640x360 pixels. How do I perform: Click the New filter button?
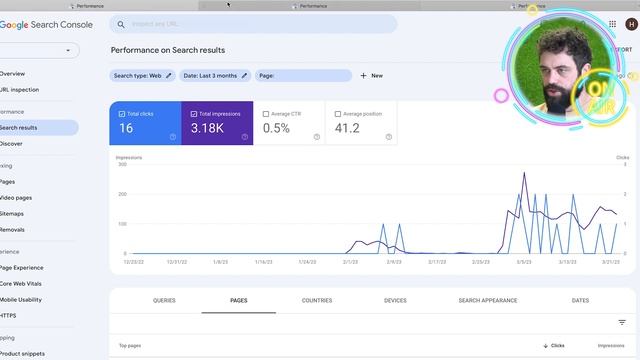(371, 76)
